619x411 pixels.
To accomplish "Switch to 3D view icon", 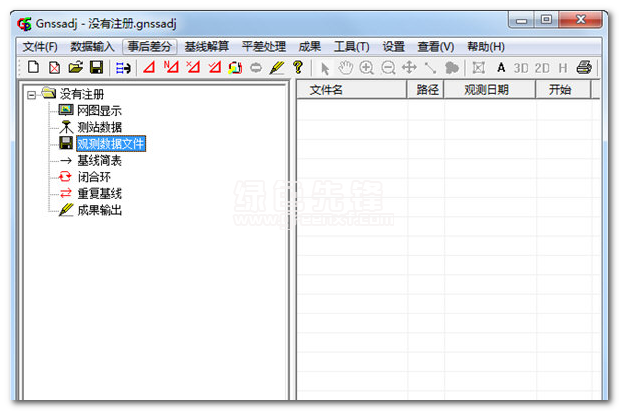I will (x=521, y=68).
